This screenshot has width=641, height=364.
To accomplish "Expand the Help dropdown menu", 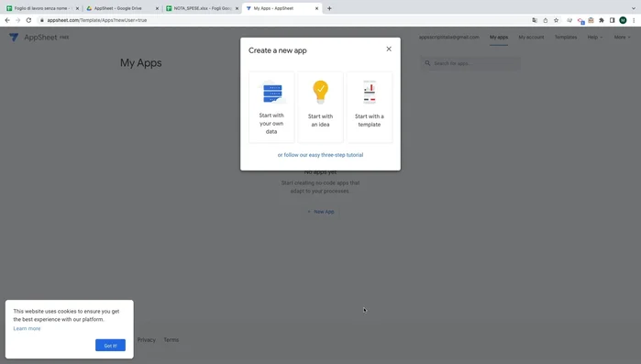I will [595, 38].
